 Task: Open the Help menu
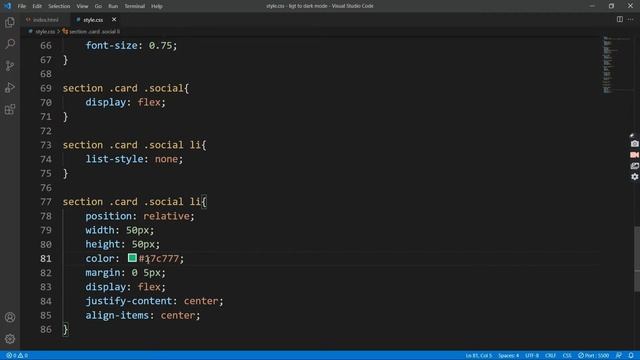(x=157, y=6)
